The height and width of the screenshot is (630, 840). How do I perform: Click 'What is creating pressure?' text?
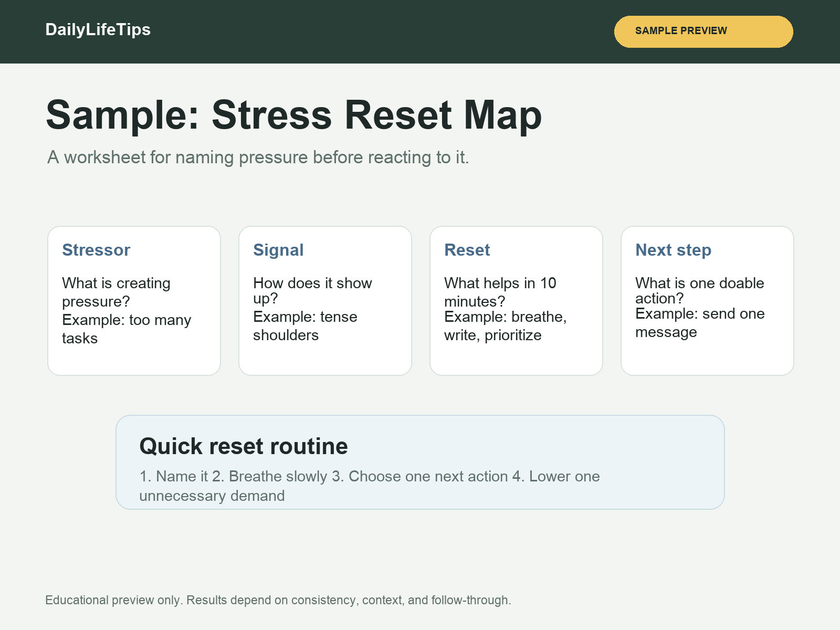(116, 292)
